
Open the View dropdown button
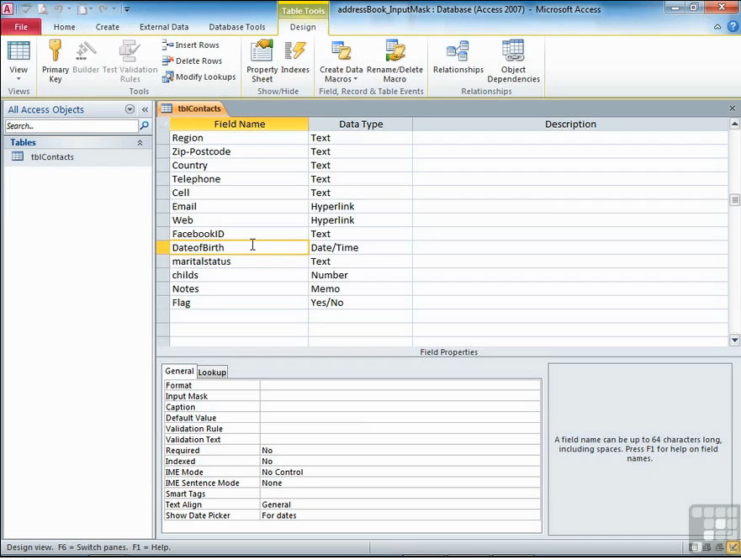coord(19,74)
